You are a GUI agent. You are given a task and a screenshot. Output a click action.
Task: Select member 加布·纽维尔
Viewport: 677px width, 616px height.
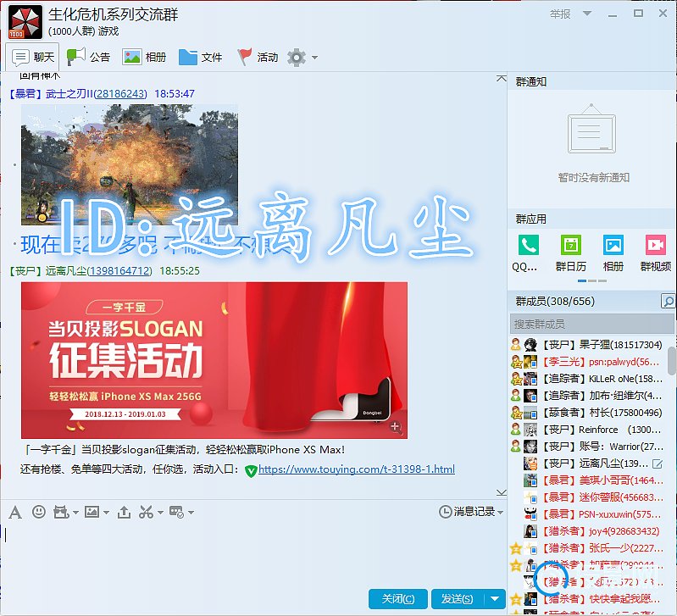[x=587, y=396]
